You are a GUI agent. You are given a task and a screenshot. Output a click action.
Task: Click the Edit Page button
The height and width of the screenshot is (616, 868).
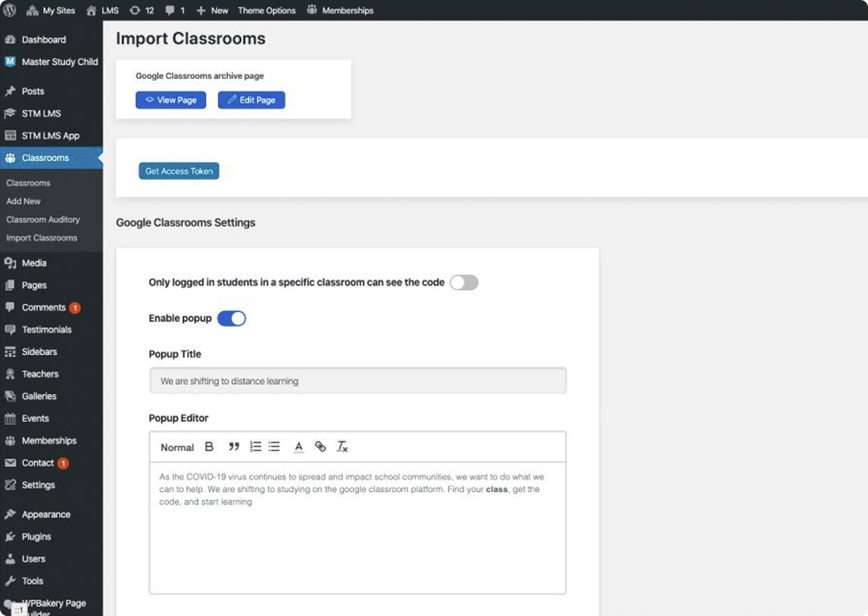point(251,100)
